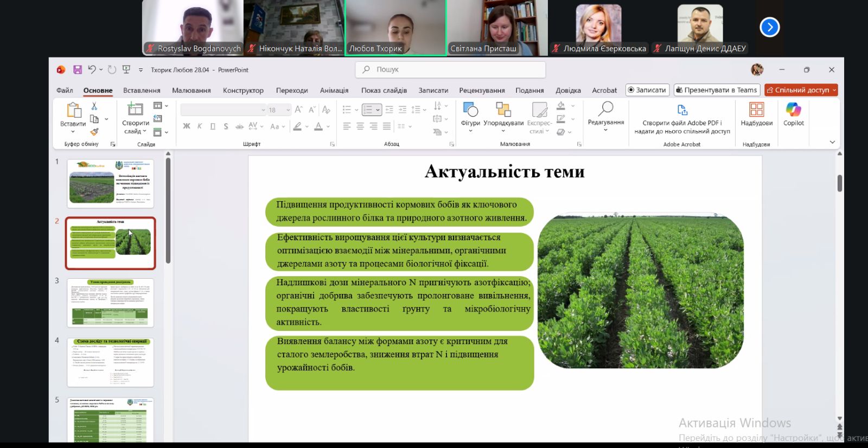The width and height of the screenshot is (868, 448).
Task: Switch to the Переходи tab
Action: [292, 90]
